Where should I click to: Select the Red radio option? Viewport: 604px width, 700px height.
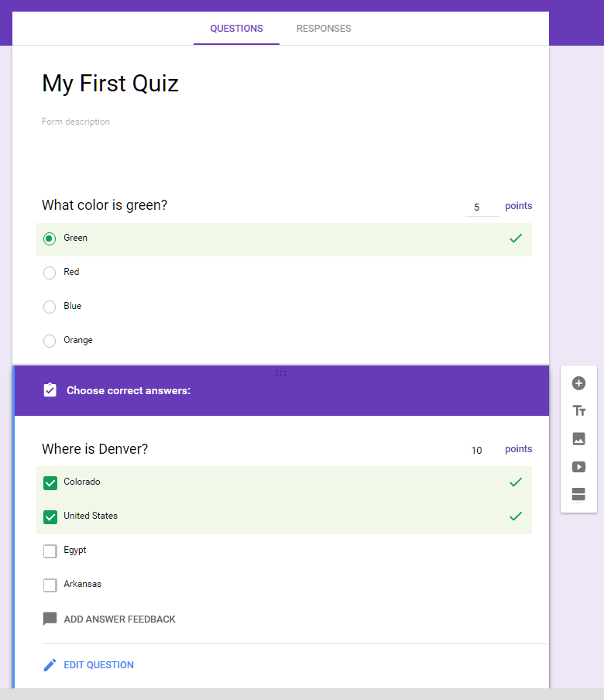point(50,273)
